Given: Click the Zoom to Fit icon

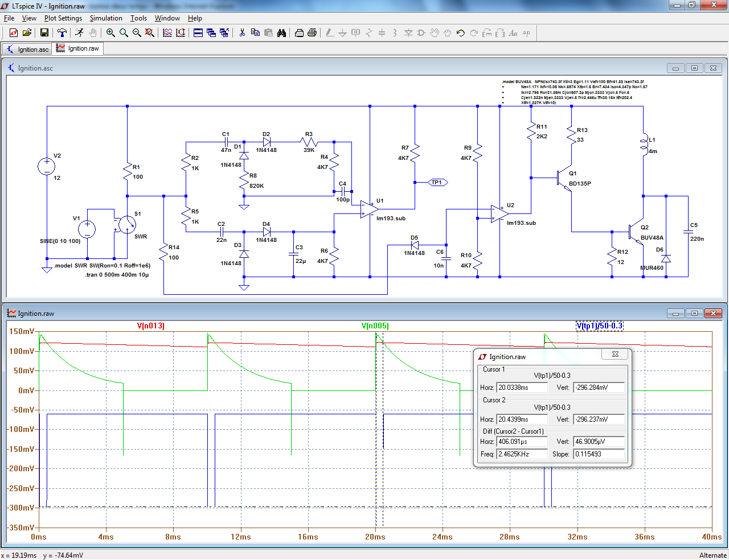Looking at the screenshot, I should pos(150,33).
